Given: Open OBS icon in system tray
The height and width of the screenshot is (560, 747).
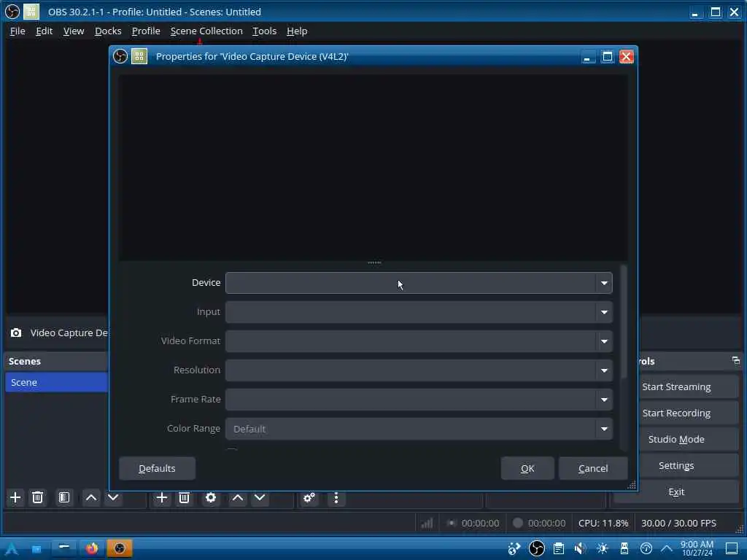Looking at the screenshot, I should point(537,548).
